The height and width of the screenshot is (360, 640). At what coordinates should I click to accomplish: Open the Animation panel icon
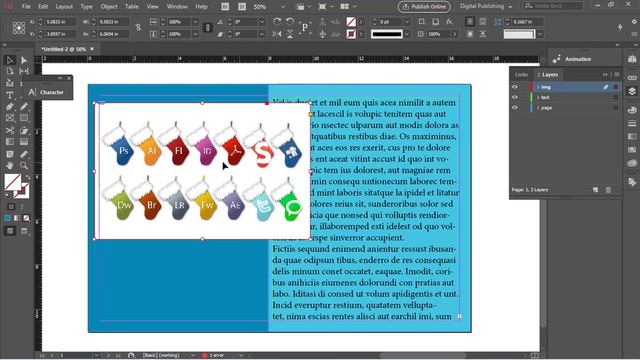[x=556, y=59]
